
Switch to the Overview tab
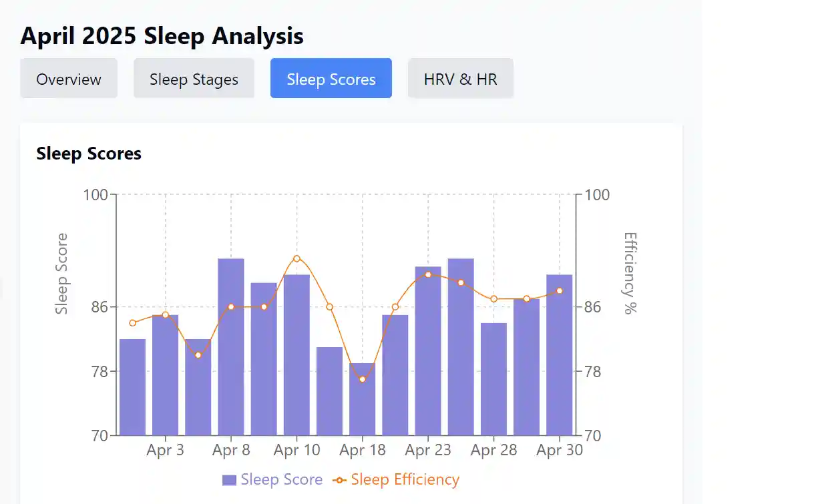tap(68, 78)
